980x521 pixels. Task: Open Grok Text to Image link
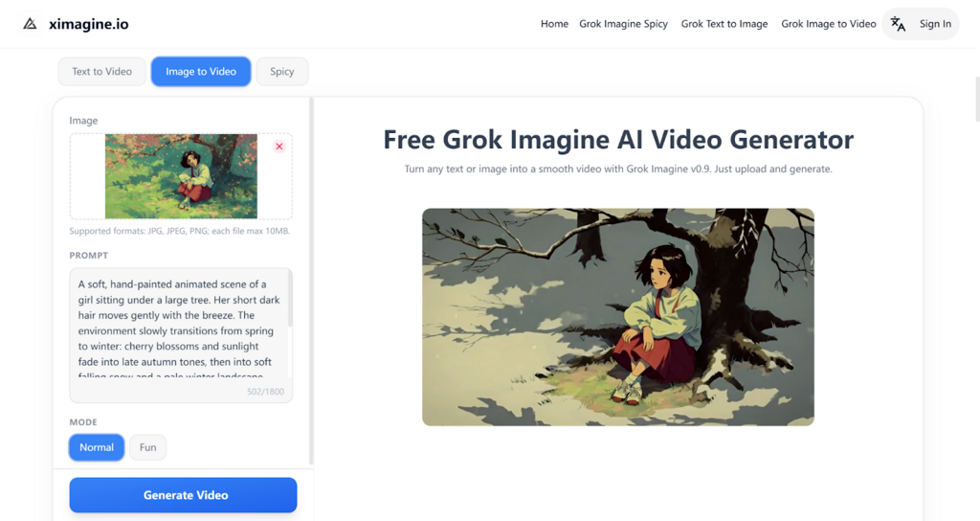pos(724,24)
